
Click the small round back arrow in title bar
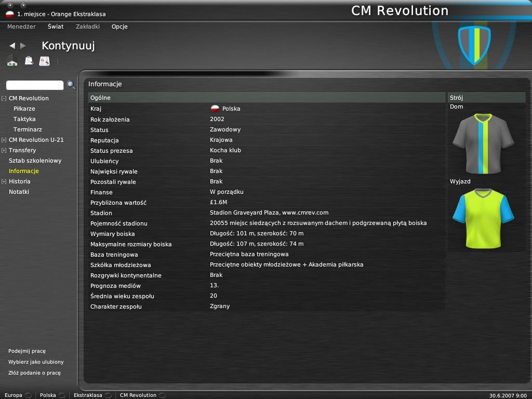click(10, 5)
